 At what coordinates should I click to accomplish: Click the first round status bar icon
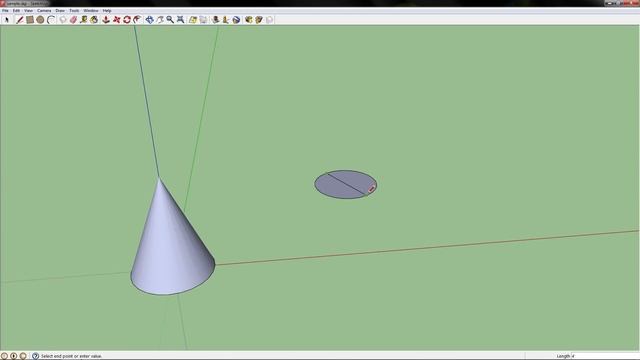4,356
